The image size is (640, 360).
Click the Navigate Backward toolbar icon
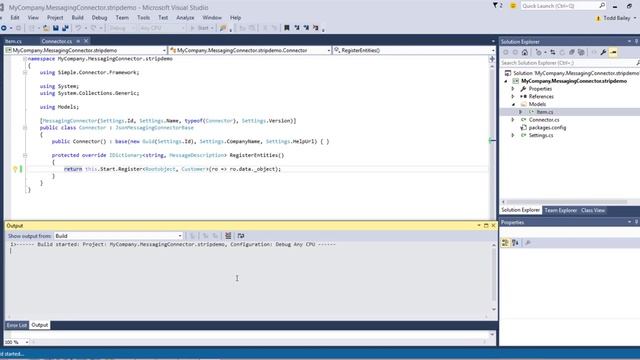4,28
